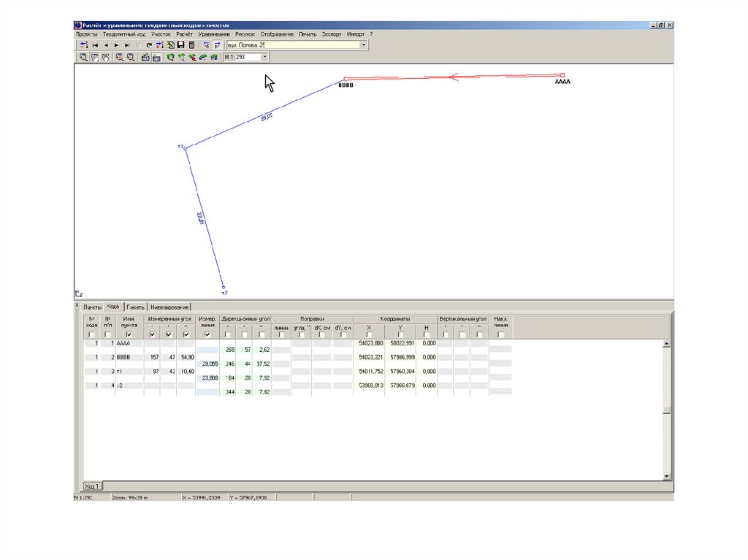Expand the scale 'М 1: 293' dropdown
The width and height of the screenshot is (748, 560).
(264, 57)
